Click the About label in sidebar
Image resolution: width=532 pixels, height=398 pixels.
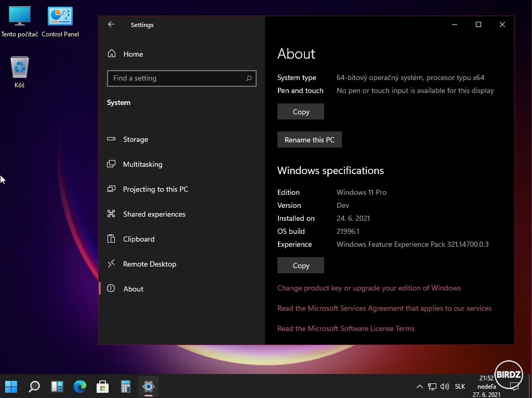coord(134,289)
